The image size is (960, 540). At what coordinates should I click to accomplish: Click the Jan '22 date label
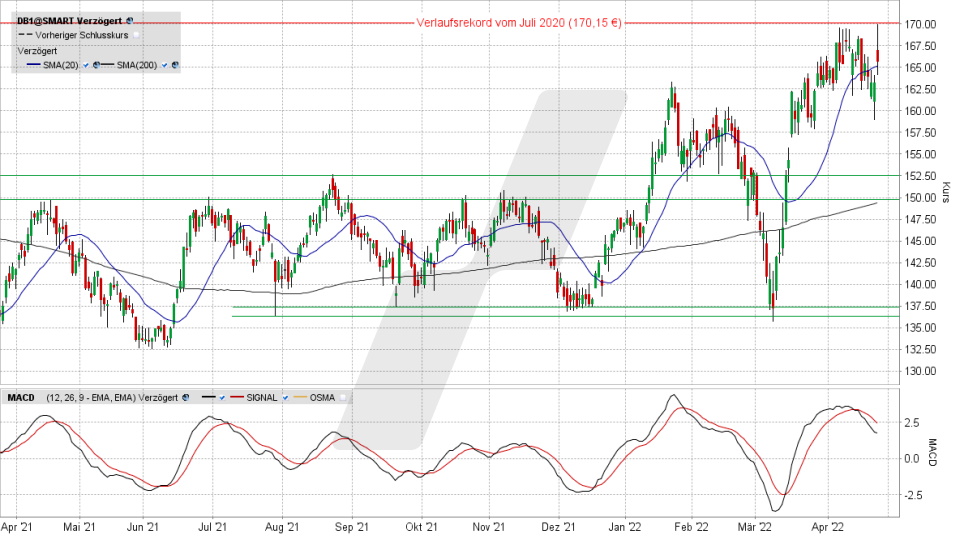pyautogui.click(x=626, y=527)
